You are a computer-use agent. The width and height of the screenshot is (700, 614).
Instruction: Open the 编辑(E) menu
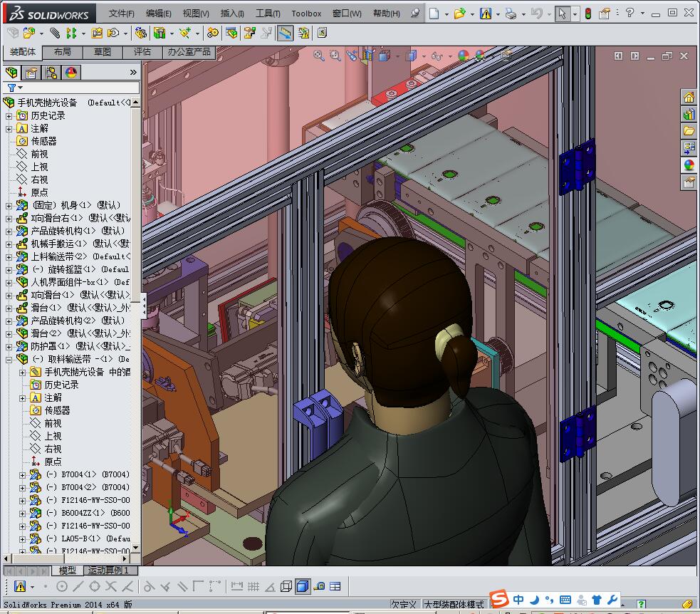coord(159,14)
